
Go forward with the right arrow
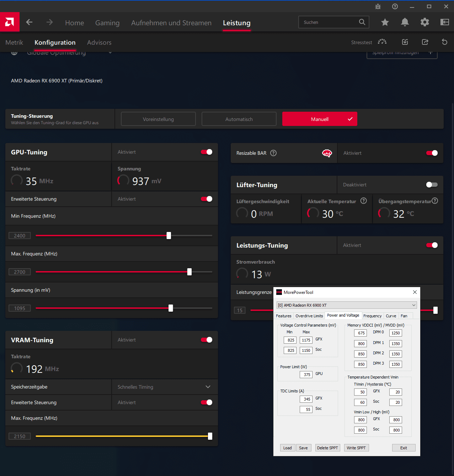pos(49,22)
